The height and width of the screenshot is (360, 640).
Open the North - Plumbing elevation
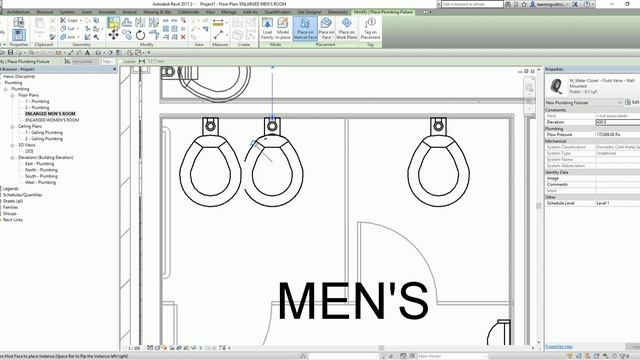click(x=41, y=170)
